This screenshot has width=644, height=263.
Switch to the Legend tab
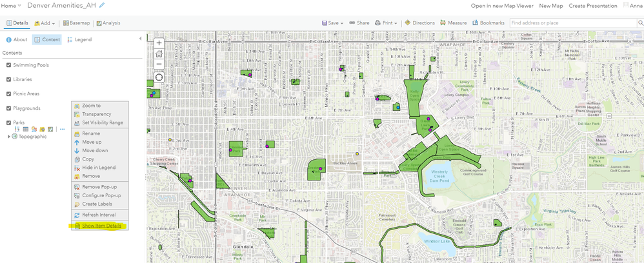tap(79, 40)
